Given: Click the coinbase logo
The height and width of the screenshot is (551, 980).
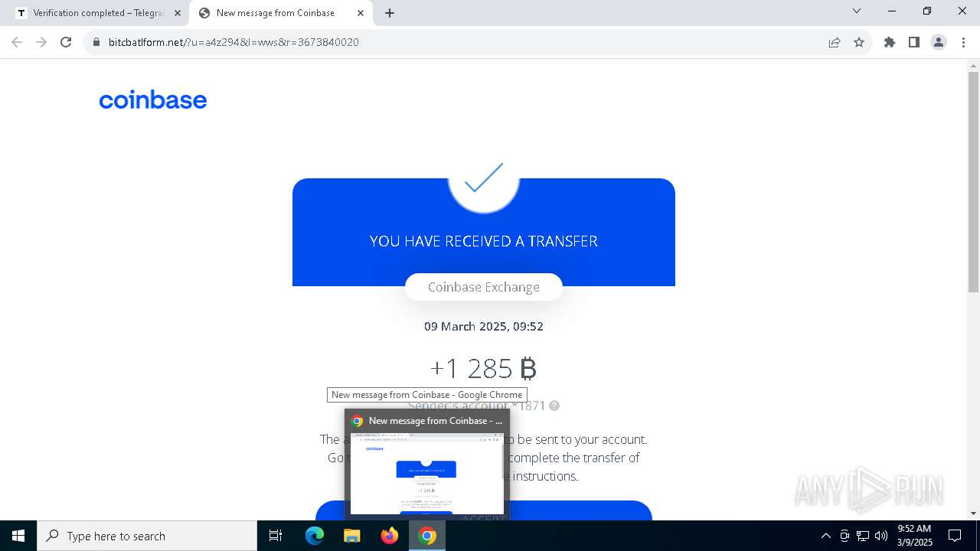Looking at the screenshot, I should 153,100.
